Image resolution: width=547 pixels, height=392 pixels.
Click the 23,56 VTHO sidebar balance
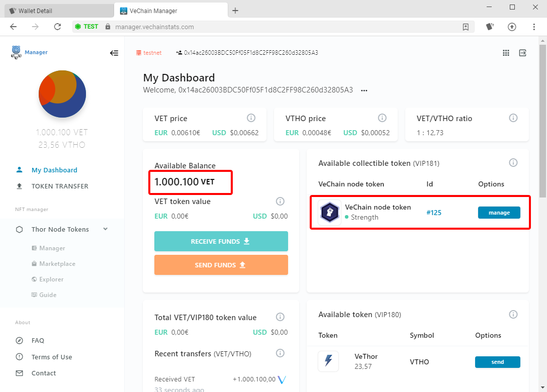(62, 145)
